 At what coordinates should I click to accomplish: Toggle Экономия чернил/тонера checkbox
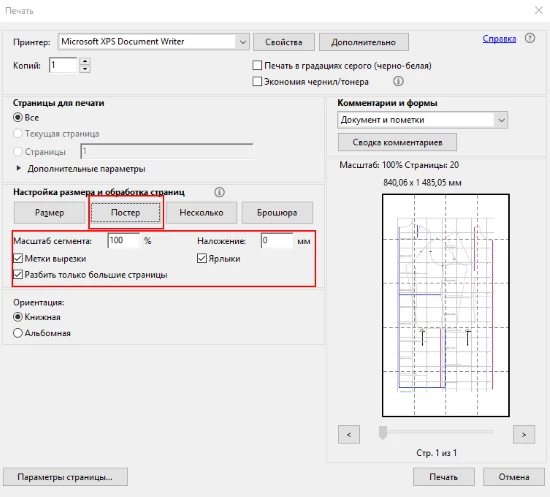(x=257, y=81)
